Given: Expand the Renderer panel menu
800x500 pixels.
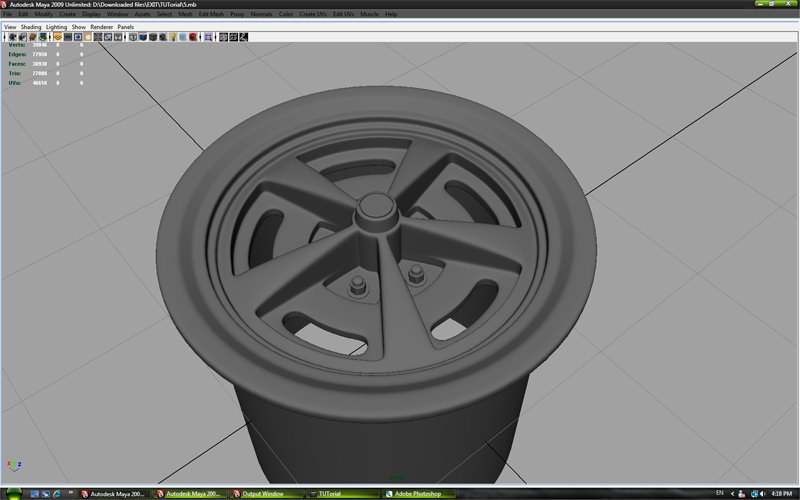Looking at the screenshot, I should (x=101, y=27).
